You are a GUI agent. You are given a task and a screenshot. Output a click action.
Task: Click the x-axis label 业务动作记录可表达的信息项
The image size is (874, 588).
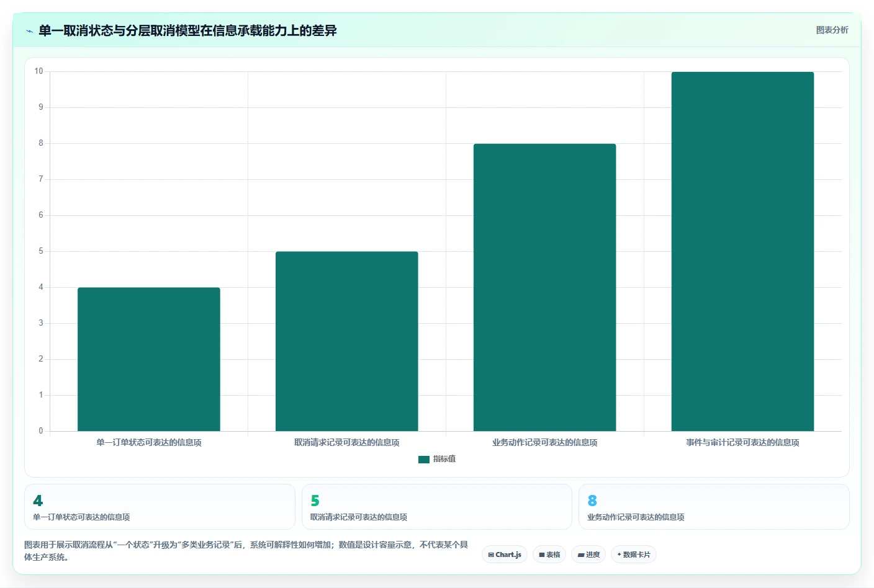[x=545, y=442]
